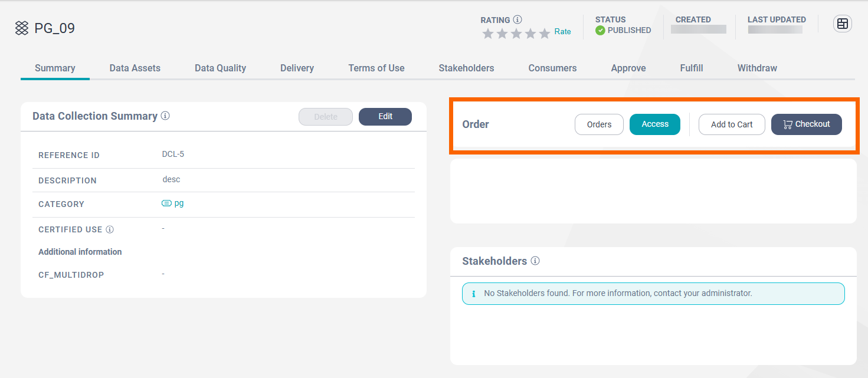The width and height of the screenshot is (868, 378).
Task: Select the DCL-5 reference ID value
Action: (x=173, y=155)
